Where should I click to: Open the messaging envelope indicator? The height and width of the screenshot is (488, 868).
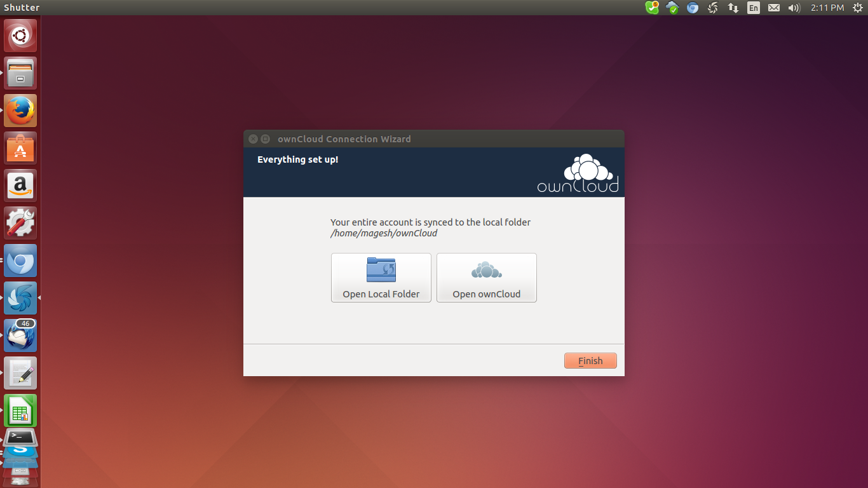[x=773, y=8]
